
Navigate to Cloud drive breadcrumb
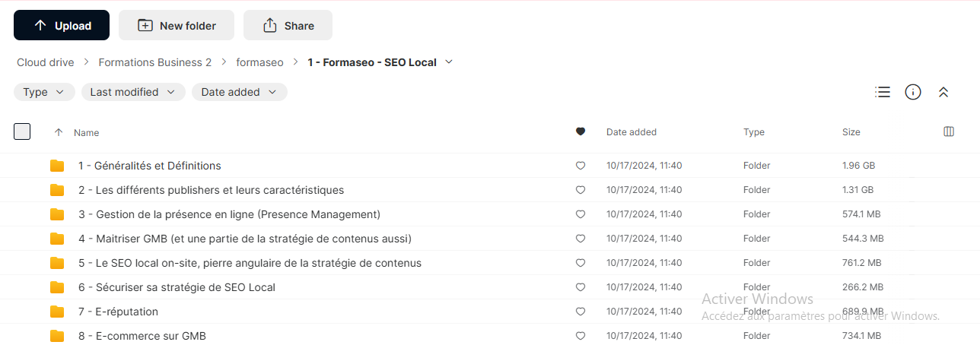(x=46, y=62)
